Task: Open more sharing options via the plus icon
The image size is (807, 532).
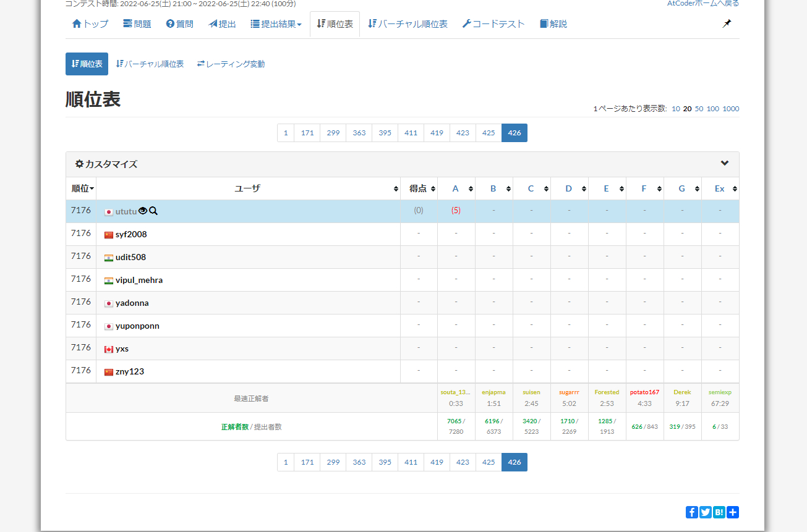Action: tap(732, 512)
